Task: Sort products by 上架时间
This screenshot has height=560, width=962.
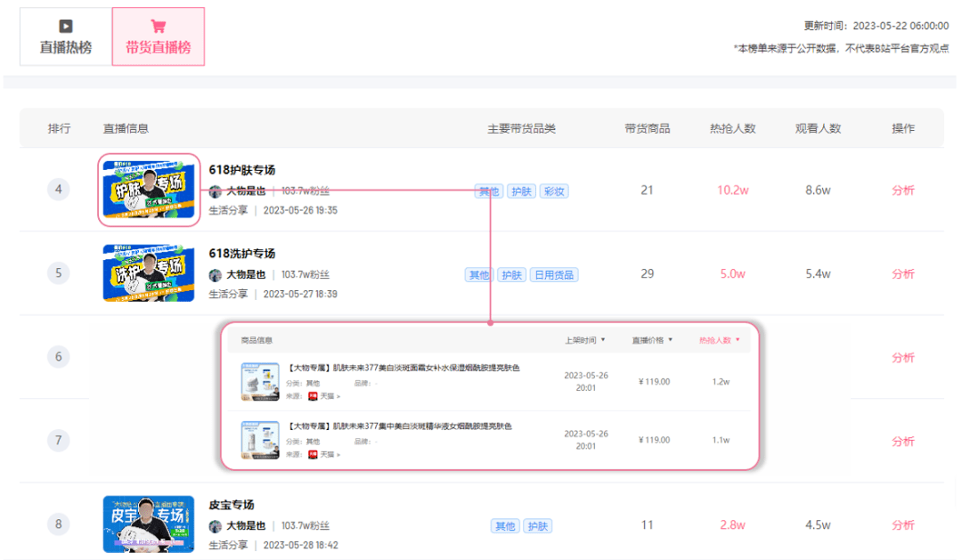Action: coord(584,340)
